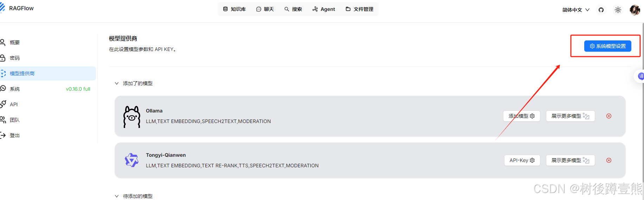Viewport: 644px width, 200px height.
Task: Click the API plug icon
Action: [3, 104]
